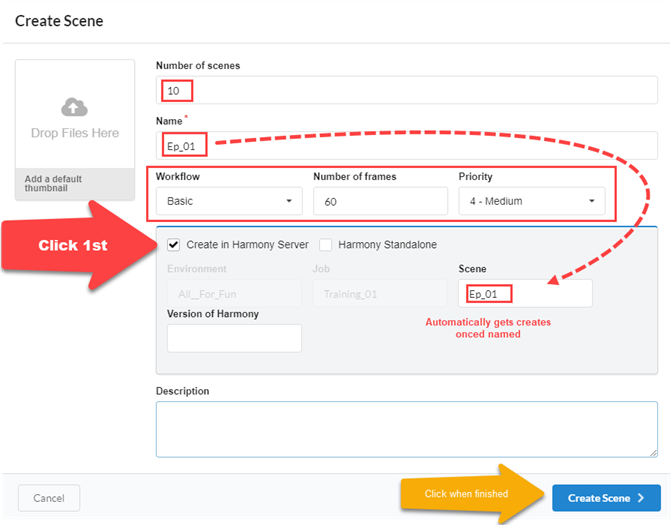This screenshot has width=670, height=525.
Task: Click inside the Description text area
Action: (405, 429)
